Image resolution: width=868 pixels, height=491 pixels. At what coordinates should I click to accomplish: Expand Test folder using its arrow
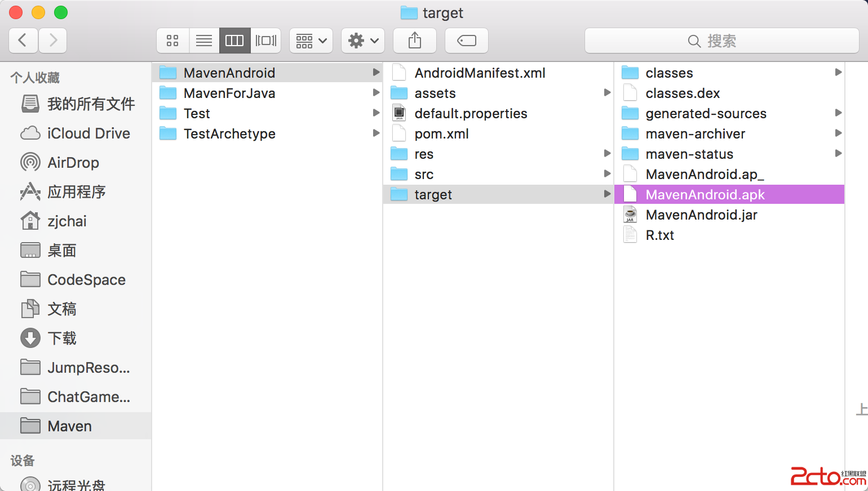(x=376, y=113)
